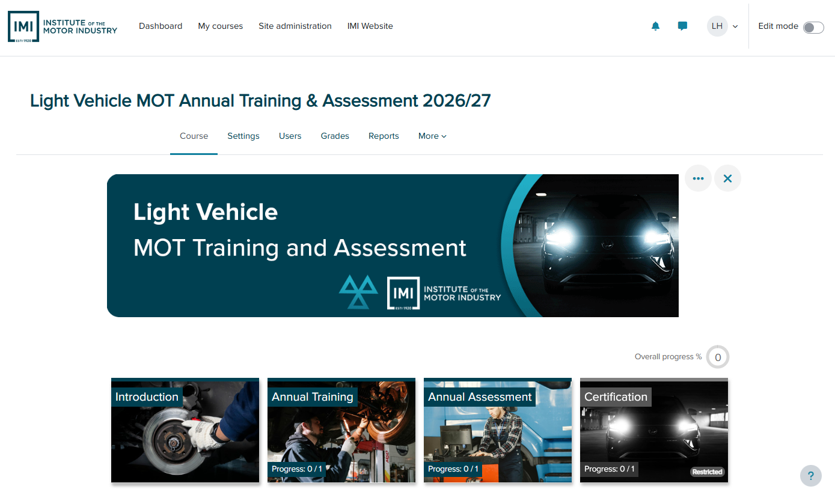835x504 pixels.
Task: Toggle the Edit mode switch
Action: pos(813,27)
